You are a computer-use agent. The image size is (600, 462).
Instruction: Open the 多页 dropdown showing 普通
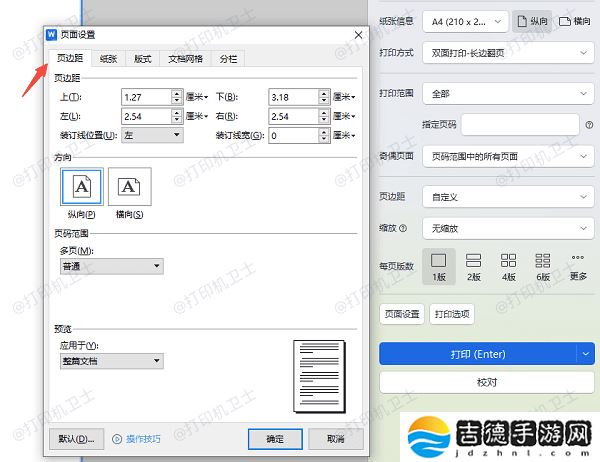point(112,266)
